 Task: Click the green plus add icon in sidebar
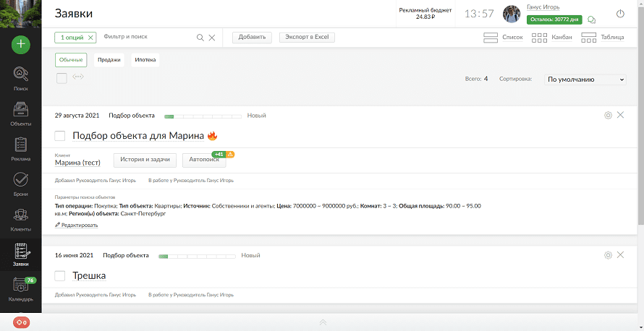(x=20, y=45)
